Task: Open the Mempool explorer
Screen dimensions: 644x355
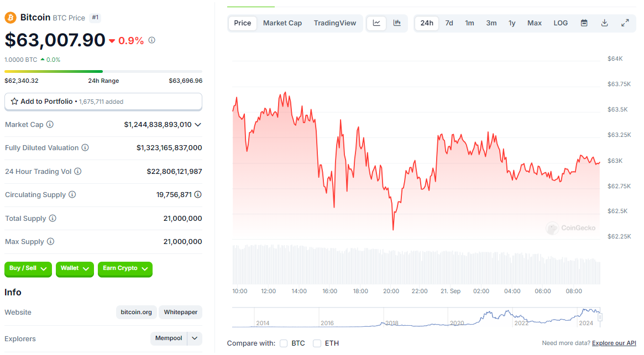Action: click(169, 338)
